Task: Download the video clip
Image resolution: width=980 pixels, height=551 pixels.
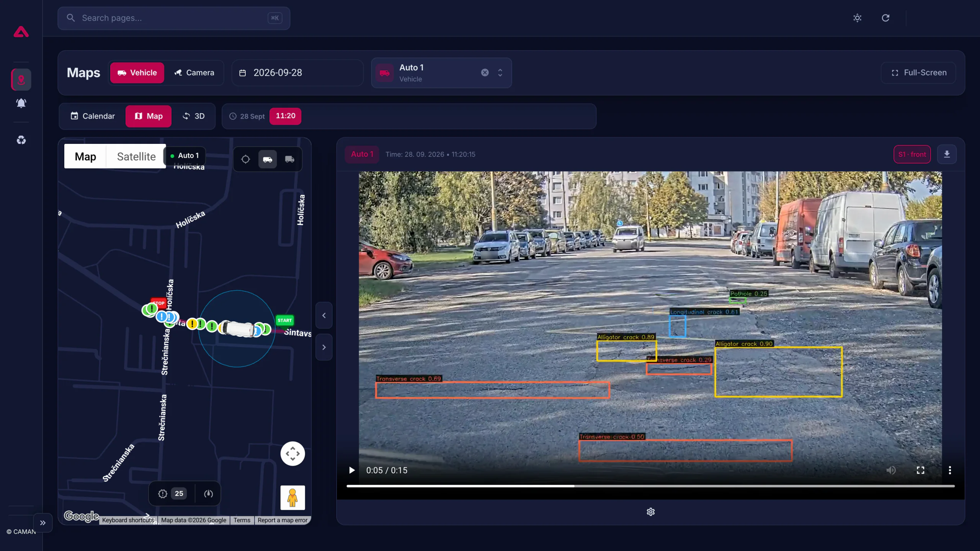Action: [947, 155]
